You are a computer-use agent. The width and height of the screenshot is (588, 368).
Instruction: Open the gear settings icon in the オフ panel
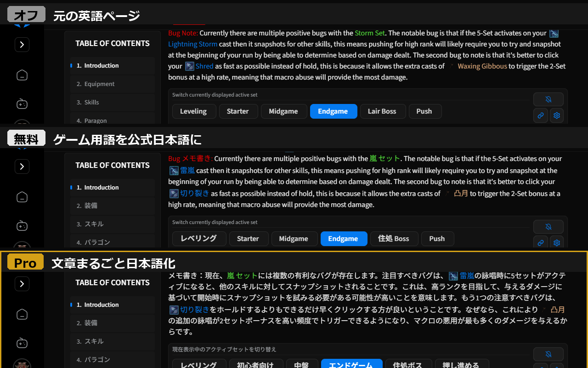pos(557,115)
